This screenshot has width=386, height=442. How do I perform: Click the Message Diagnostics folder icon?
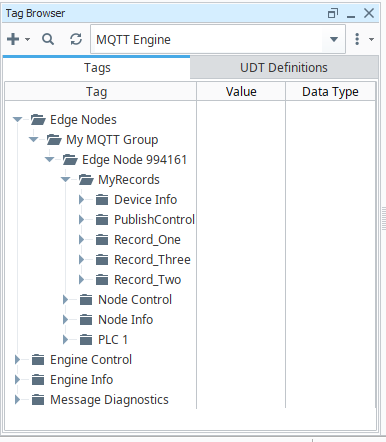pos(38,399)
